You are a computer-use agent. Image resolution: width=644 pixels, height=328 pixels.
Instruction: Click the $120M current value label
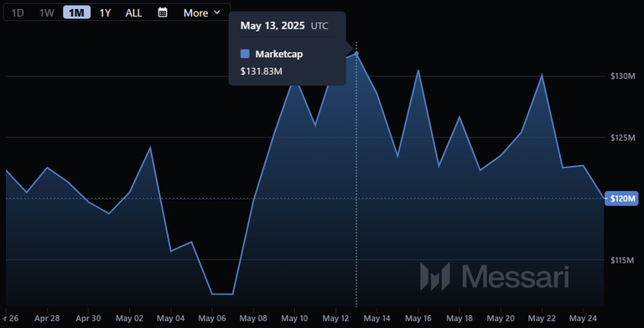pyautogui.click(x=622, y=199)
